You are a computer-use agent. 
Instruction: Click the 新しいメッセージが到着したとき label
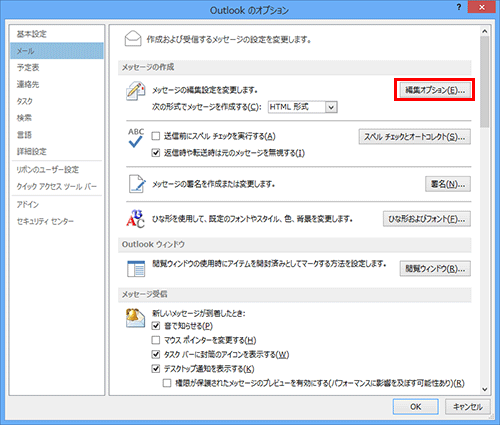[x=199, y=313]
